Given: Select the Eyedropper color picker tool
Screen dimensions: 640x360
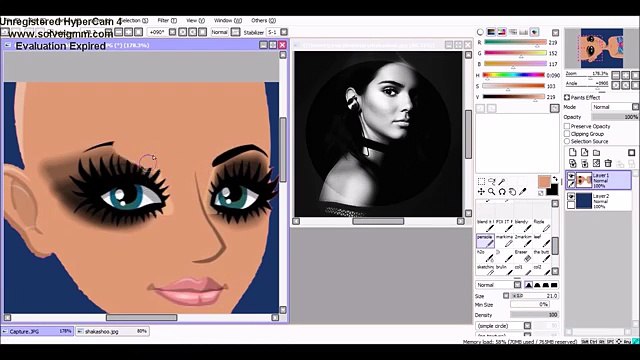Looking at the screenshot, I should click(522, 191).
